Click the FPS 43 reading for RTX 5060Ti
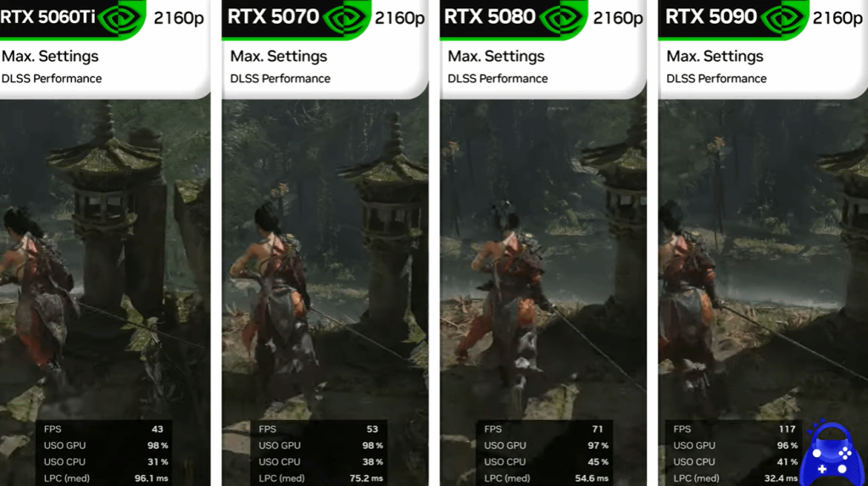Viewport: 868px width, 486px height. tap(103, 429)
